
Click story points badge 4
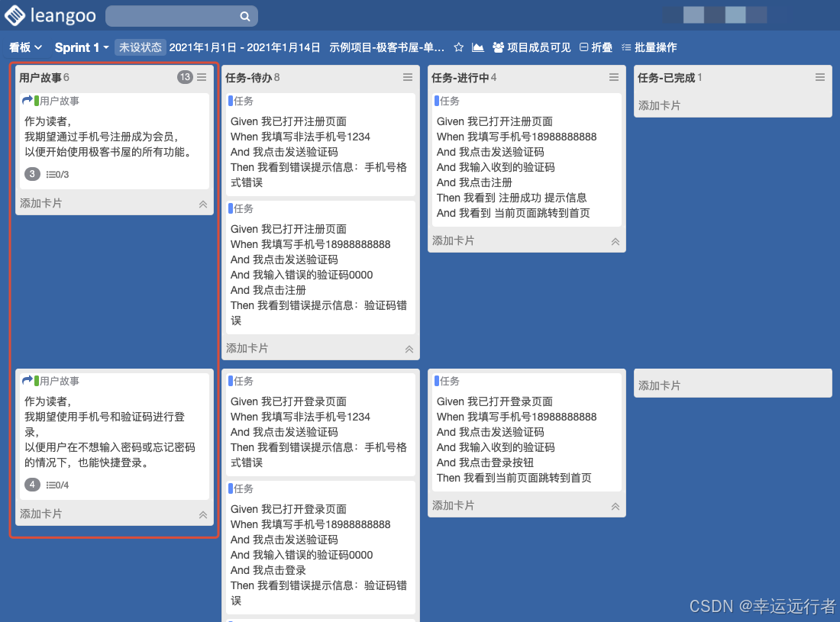point(32,485)
